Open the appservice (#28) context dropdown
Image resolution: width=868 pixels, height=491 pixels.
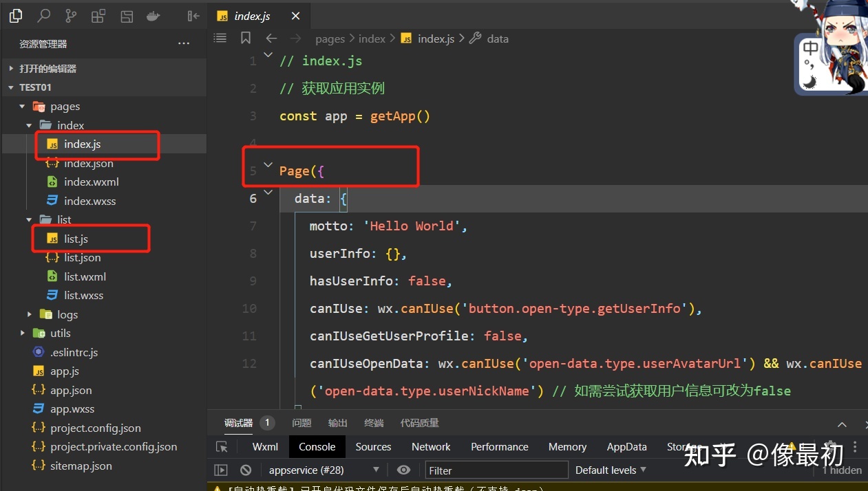(x=324, y=470)
